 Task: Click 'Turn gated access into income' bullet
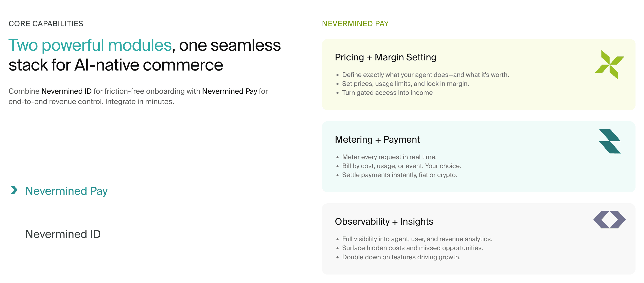click(387, 93)
